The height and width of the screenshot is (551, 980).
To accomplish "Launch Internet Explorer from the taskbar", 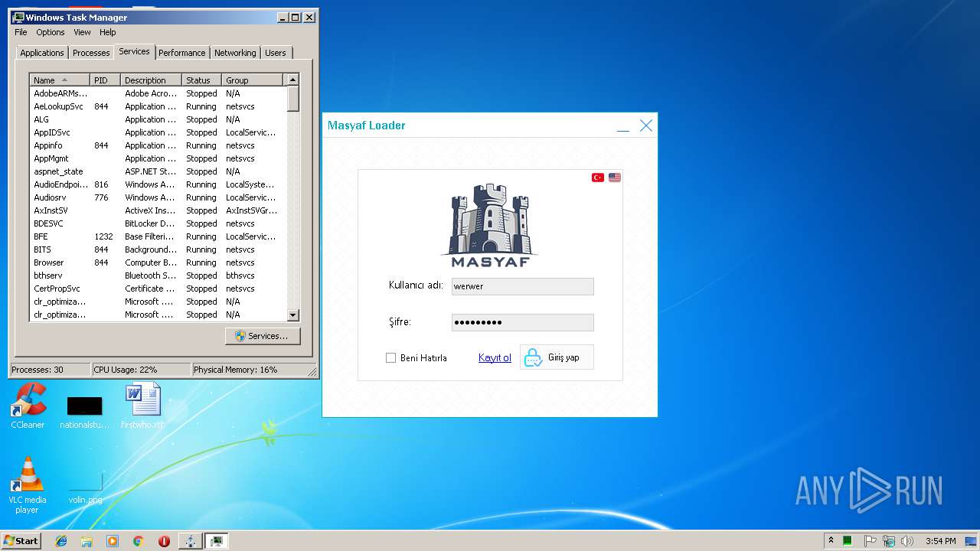I will (x=61, y=541).
